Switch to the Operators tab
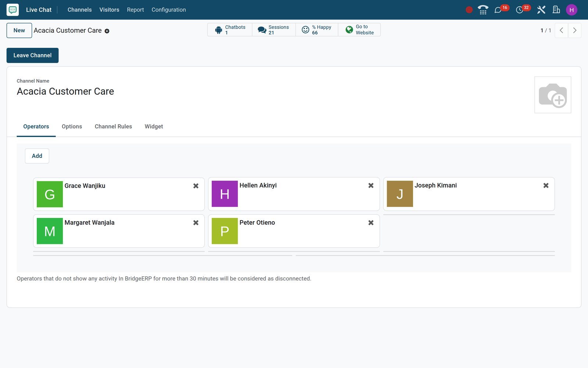Viewport: 588px width, 368px height. pos(36,127)
